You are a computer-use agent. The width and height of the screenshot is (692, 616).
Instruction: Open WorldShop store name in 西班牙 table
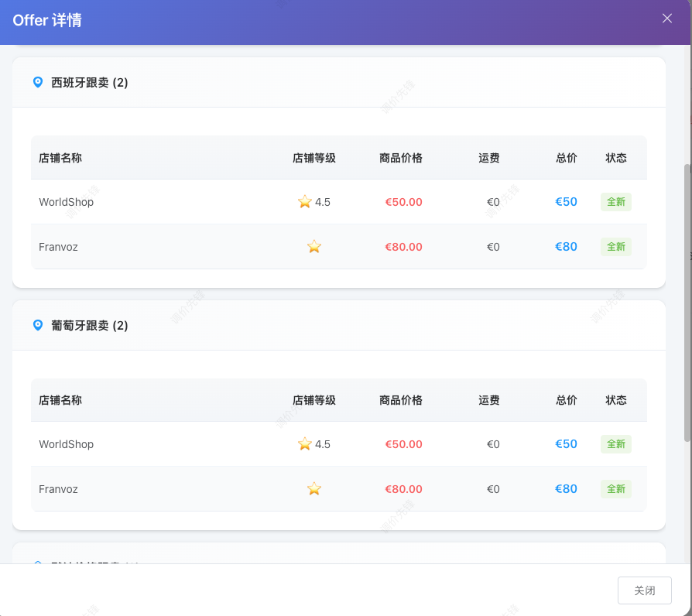pyautogui.click(x=67, y=202)
